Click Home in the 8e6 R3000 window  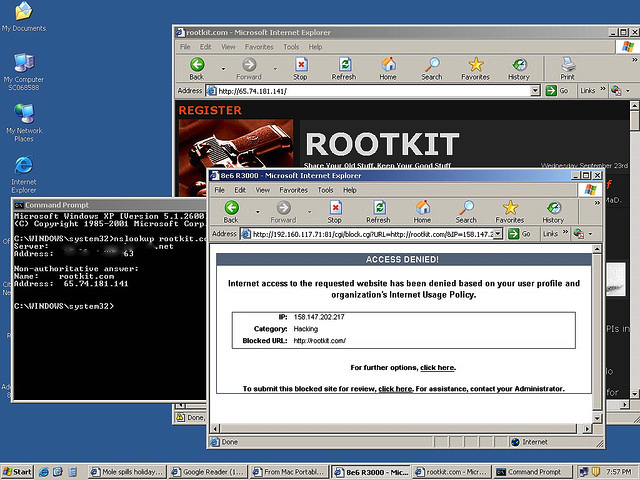pyautogui.click(x=422, y=212)
